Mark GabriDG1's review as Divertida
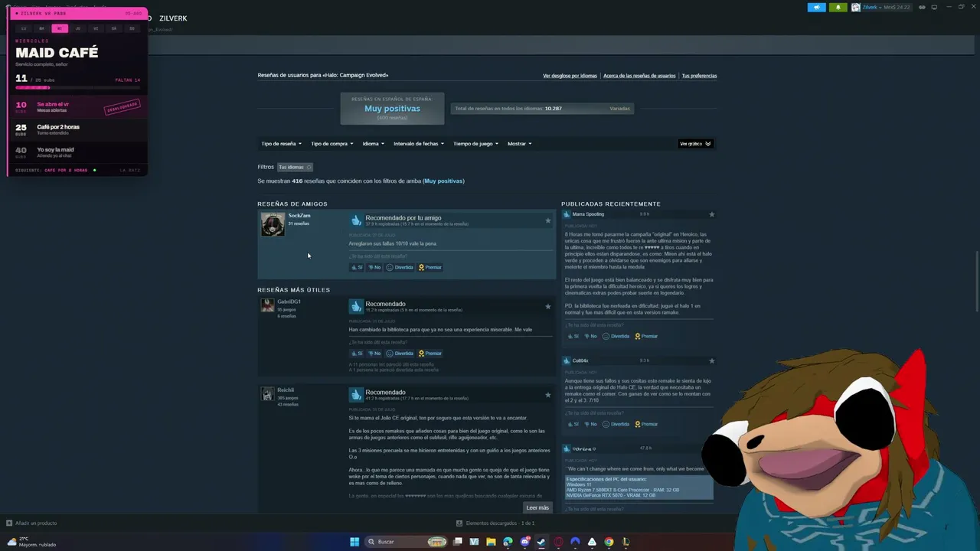 tap(400, 354)
